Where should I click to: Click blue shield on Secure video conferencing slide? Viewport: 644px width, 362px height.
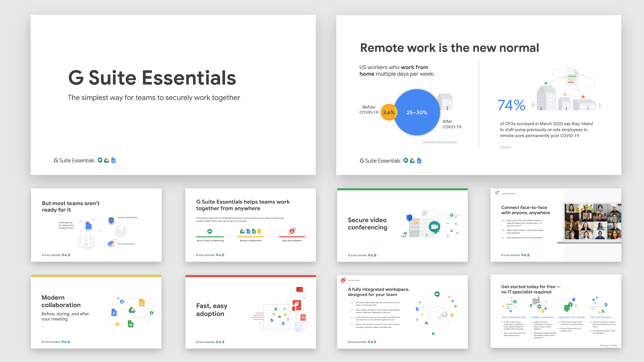pyautogui.click(x=409, y=218)
